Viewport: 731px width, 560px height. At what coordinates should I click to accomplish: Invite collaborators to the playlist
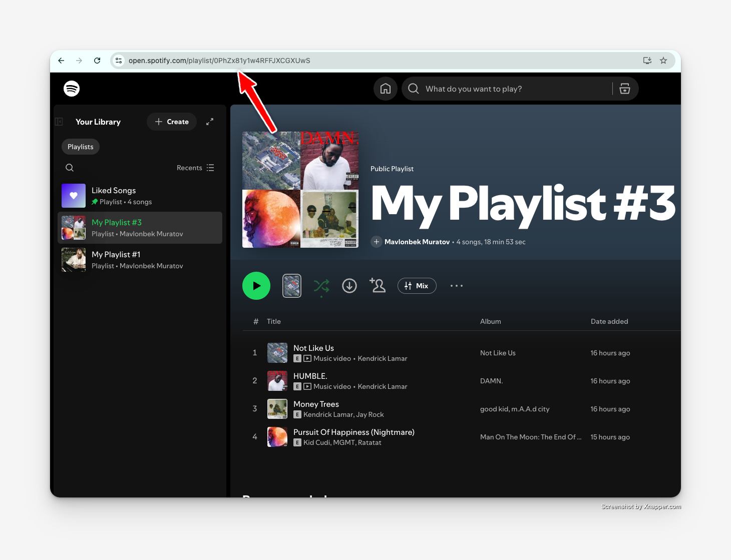click(378, 285)
